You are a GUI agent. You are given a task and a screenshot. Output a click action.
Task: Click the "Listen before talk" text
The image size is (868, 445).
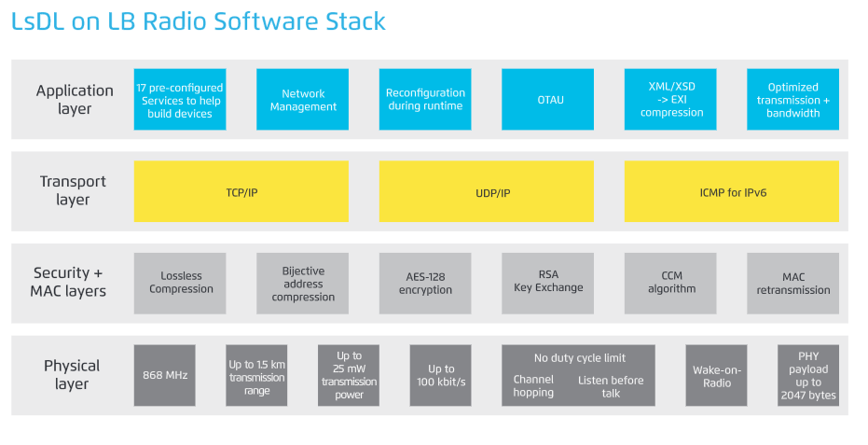click(611, 387)
